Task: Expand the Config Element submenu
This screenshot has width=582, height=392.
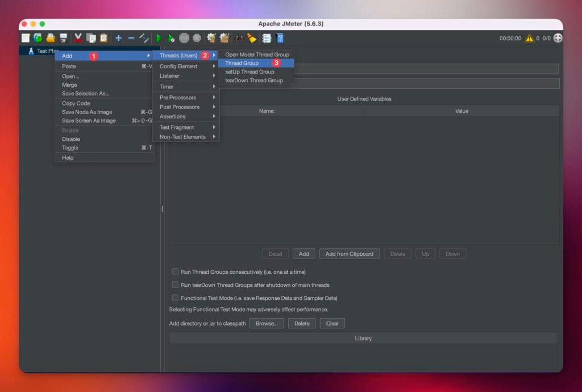Action: point(186,66)
